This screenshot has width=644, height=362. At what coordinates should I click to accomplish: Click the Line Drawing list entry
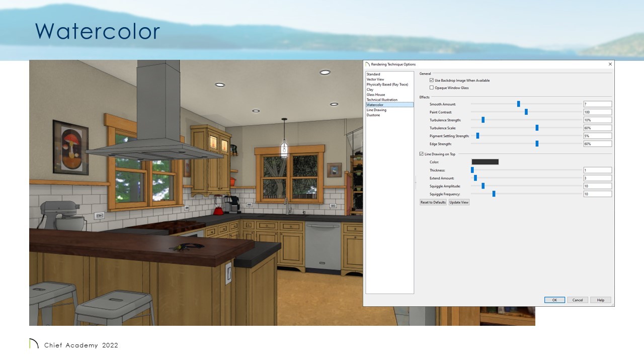[376, 110]
